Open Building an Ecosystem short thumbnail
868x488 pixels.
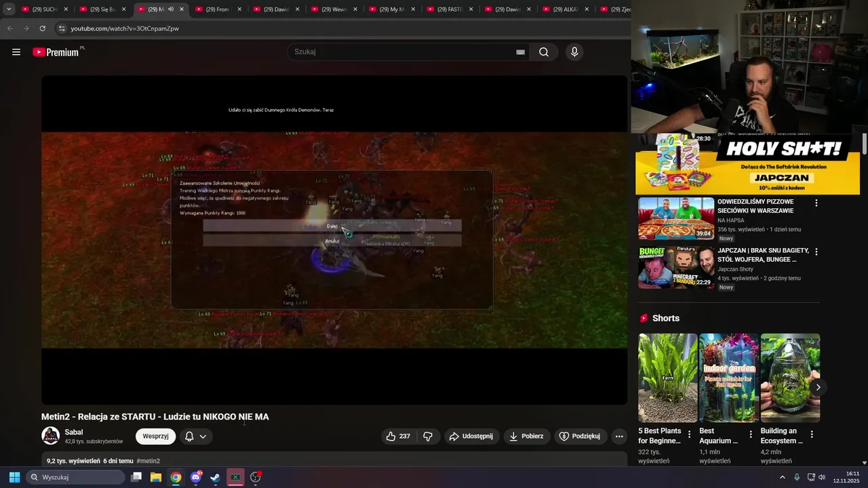pos(790,378)
